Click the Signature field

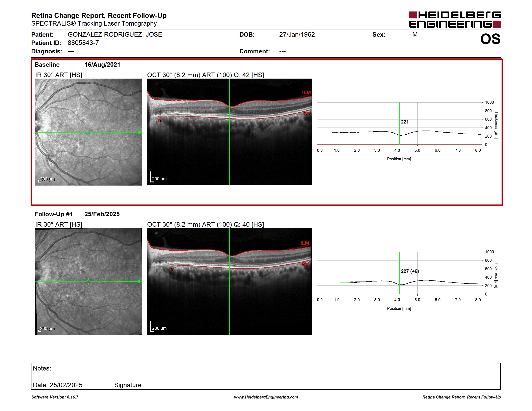coord(129,385)
